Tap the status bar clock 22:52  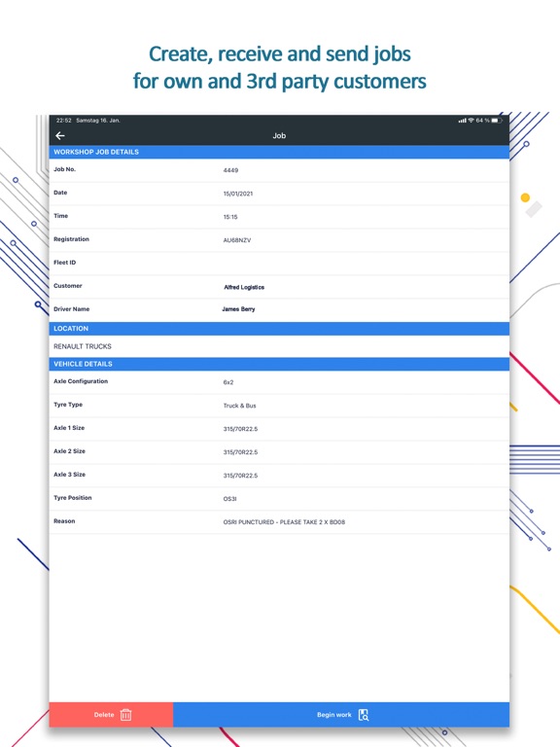click(64, 121)
